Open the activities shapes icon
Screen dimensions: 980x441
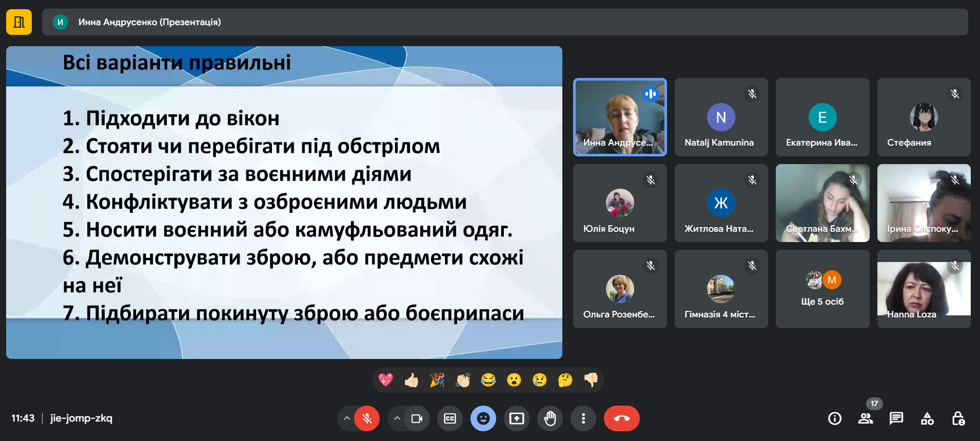[x=927, y=418]
